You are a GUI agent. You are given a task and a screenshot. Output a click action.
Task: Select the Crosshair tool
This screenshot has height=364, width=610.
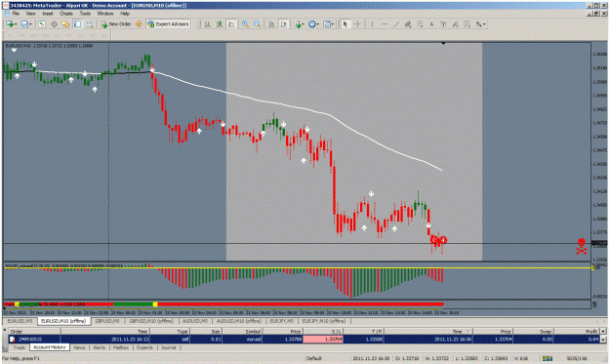coord(357,24)
